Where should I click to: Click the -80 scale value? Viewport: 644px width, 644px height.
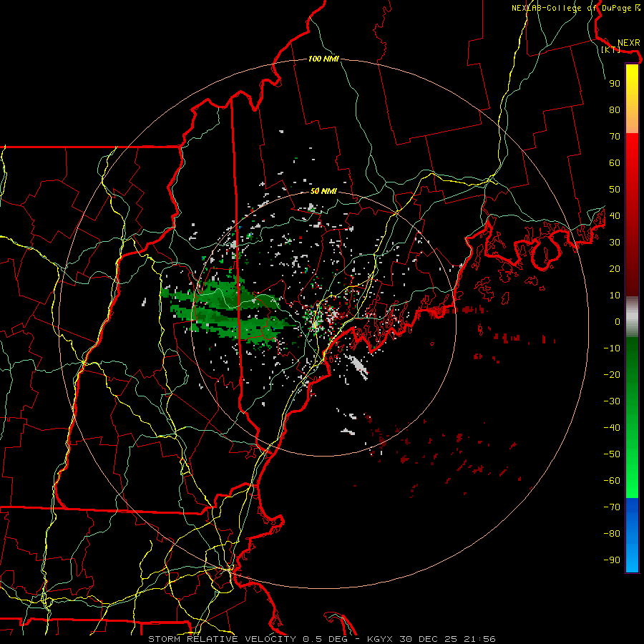[x=612, y=534]
